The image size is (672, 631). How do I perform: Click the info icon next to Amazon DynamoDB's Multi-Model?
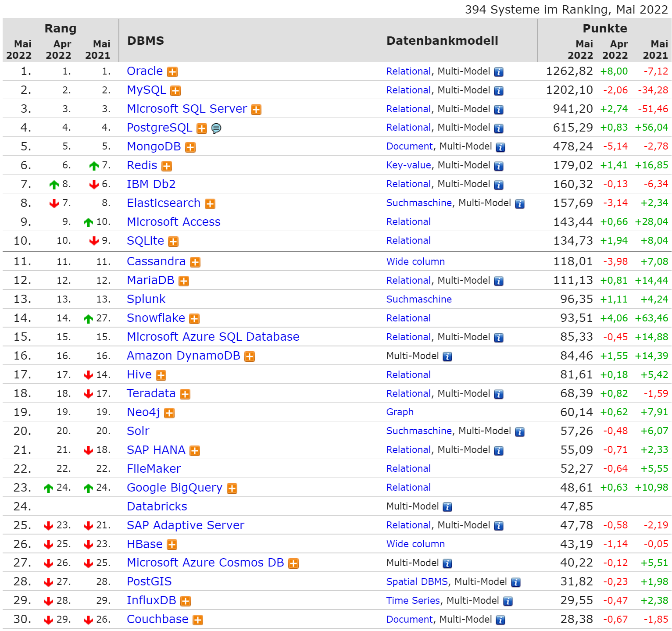(x=447, y=356)
